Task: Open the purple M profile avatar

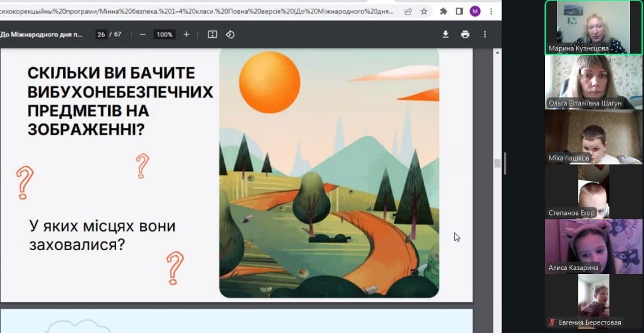Action: click(475, 11)
